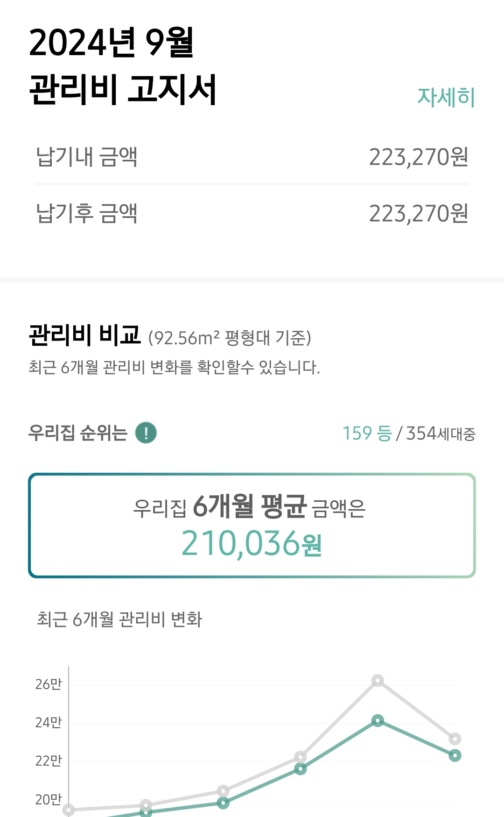Click the 159 등 ranking text

pos(367,433)
